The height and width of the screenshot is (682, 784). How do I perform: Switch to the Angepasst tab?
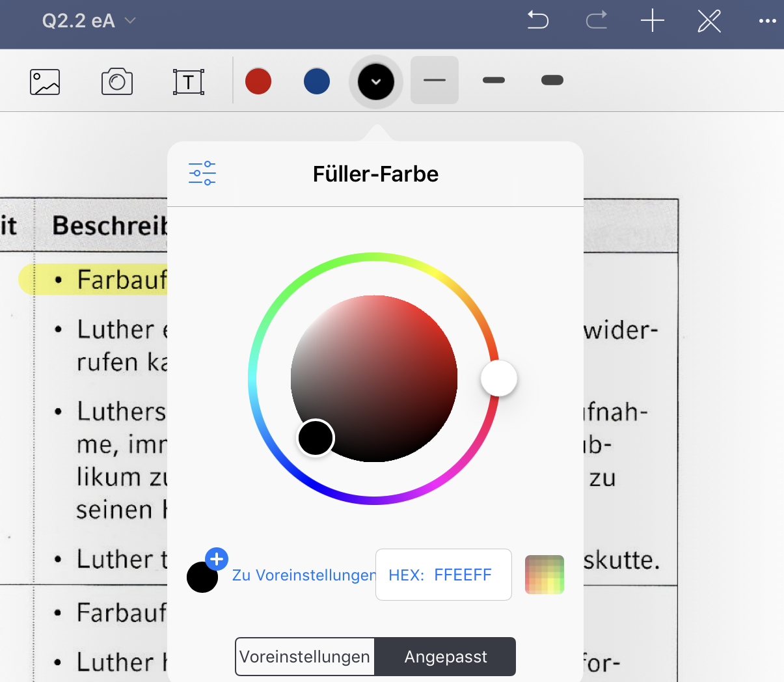pos(446,657)
